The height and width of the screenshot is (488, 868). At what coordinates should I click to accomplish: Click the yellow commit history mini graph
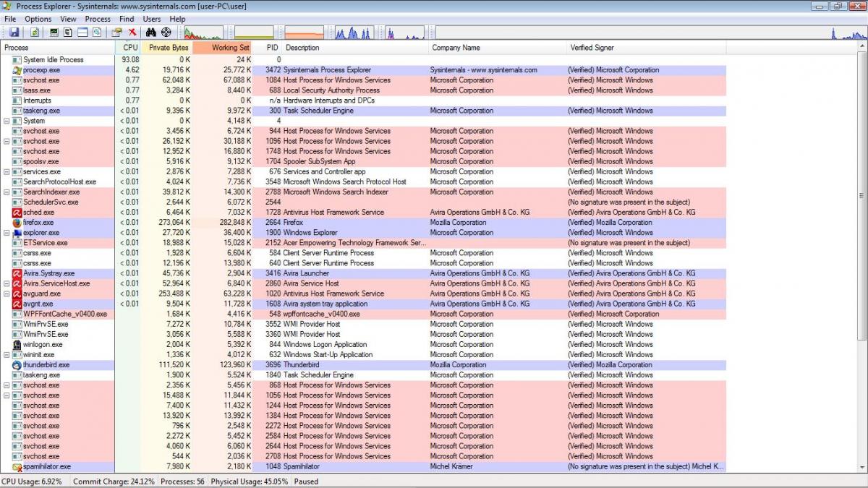point(254,33)
